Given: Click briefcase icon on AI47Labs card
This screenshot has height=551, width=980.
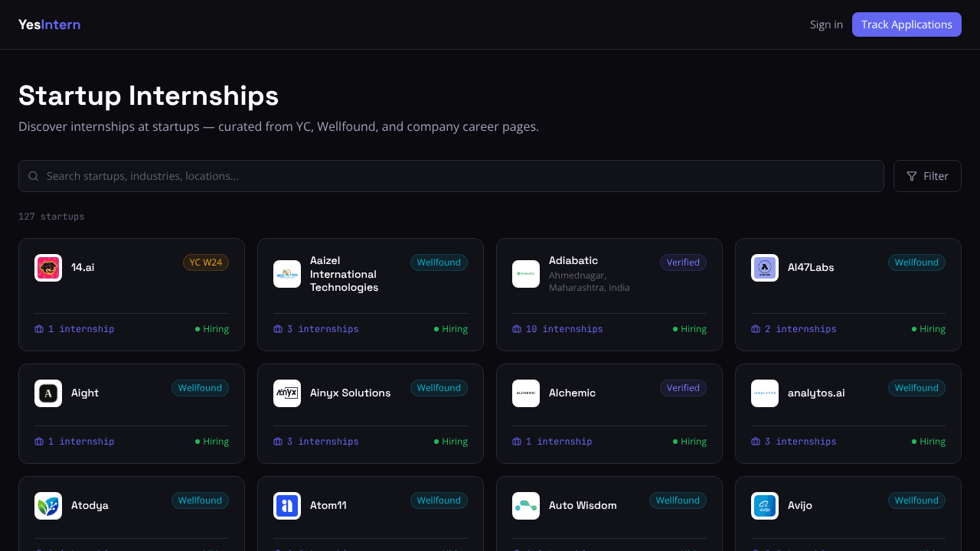Looking at the screenshot, I should click(x=756, y=329).
